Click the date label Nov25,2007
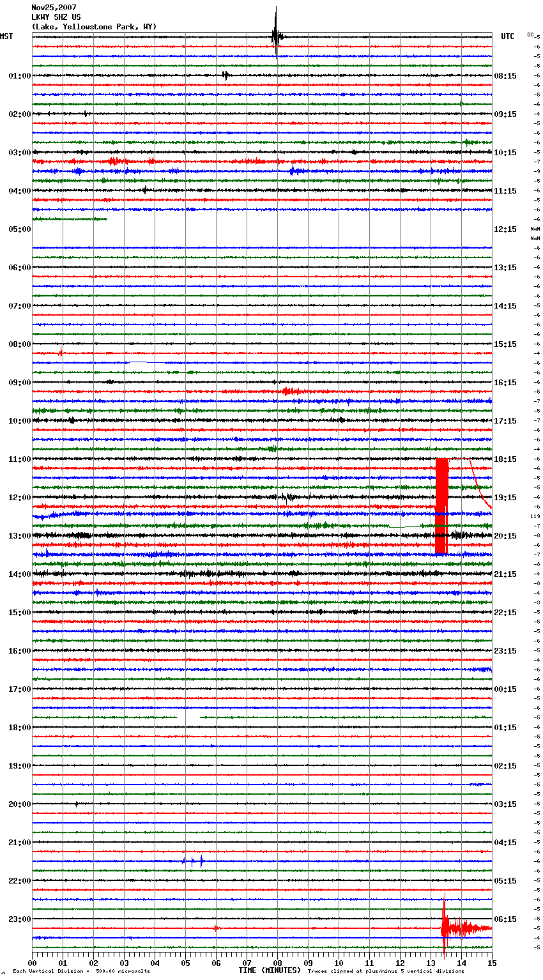Image resolution: width=543 pixels, height=980 pixels. [54, 8]
